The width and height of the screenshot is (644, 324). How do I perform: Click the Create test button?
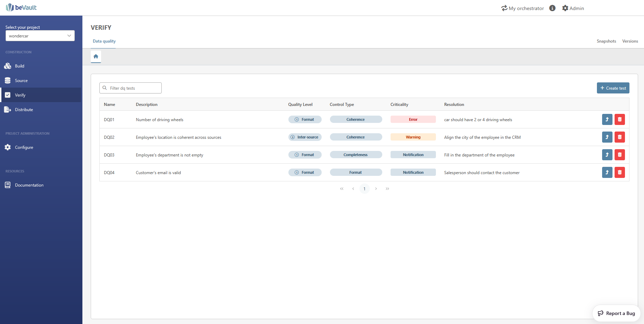[613, 88]
